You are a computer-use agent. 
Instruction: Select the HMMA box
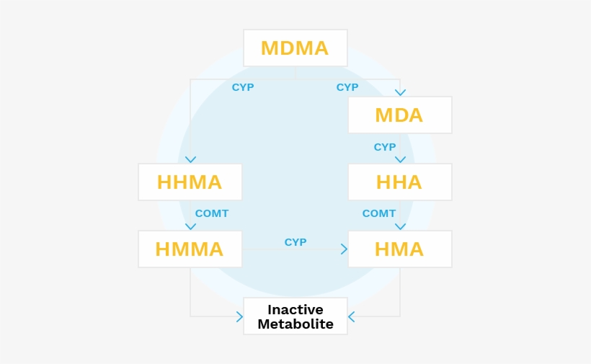pyautogui.click(x=190, y=249)
